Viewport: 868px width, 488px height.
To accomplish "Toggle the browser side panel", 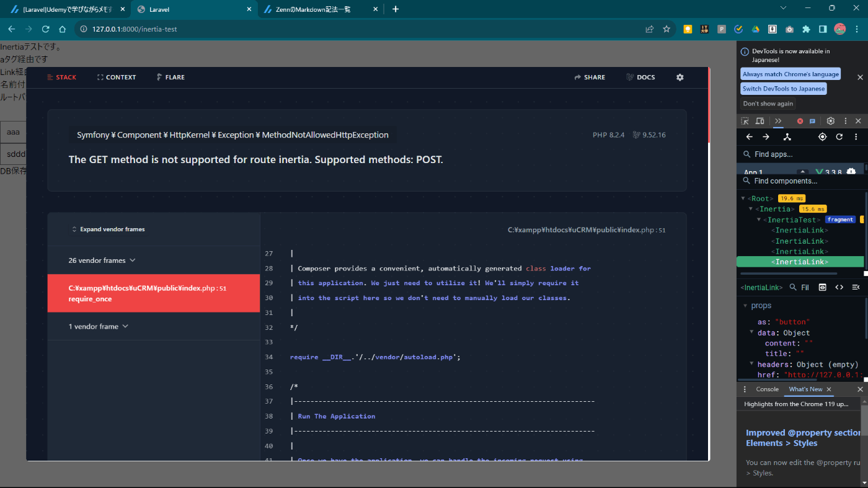I will pyautogui.click(x=823, y=29).
